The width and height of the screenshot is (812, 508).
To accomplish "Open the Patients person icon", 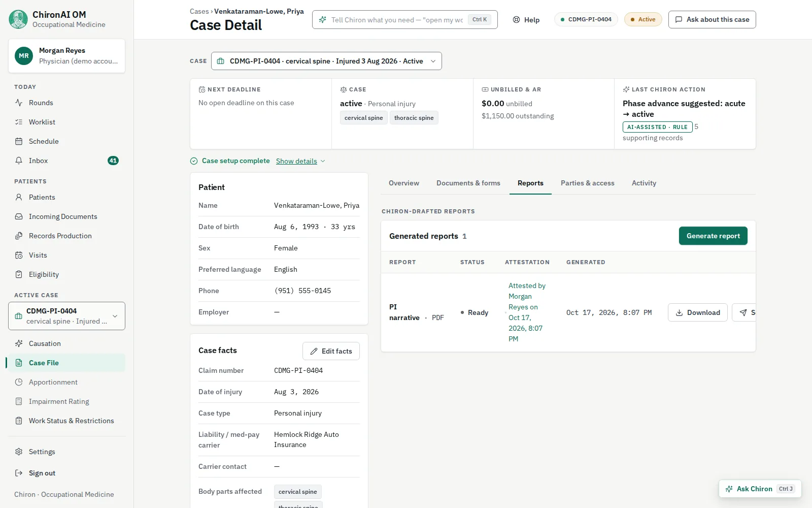I will pos(19,197).
